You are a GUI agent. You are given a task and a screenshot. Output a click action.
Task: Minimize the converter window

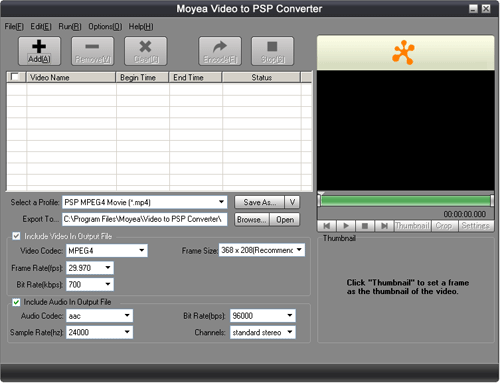tap(473, 9)
